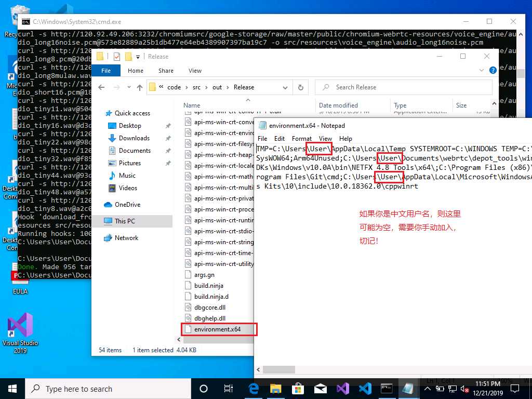
Task: Open Notepad's View menu
Action: 325,138
